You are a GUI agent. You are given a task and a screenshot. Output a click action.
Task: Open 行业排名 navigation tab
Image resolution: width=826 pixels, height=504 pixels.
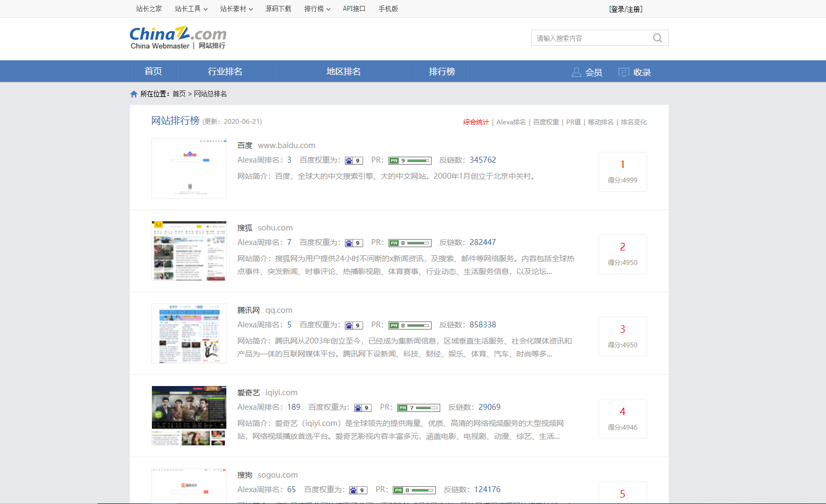tap(225, 71)
